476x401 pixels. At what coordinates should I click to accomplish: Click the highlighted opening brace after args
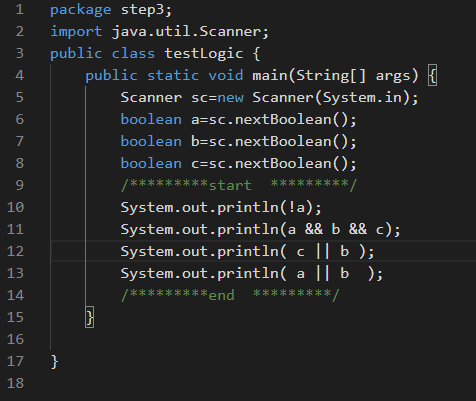tap(432, 75)
